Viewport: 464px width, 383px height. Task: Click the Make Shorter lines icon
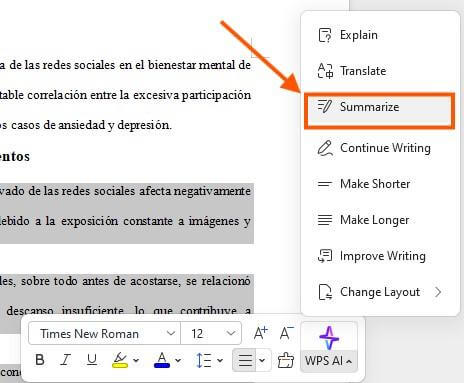(325, 184)
